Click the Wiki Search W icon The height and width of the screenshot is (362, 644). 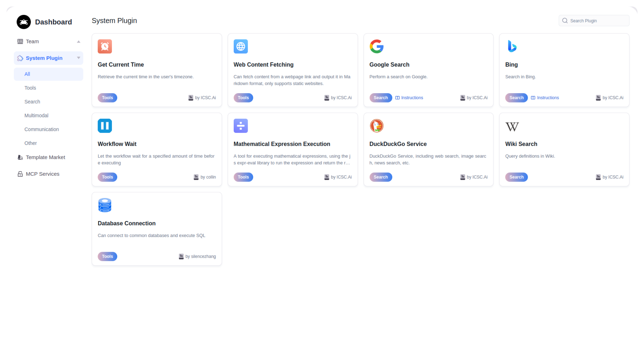[512, 126]
